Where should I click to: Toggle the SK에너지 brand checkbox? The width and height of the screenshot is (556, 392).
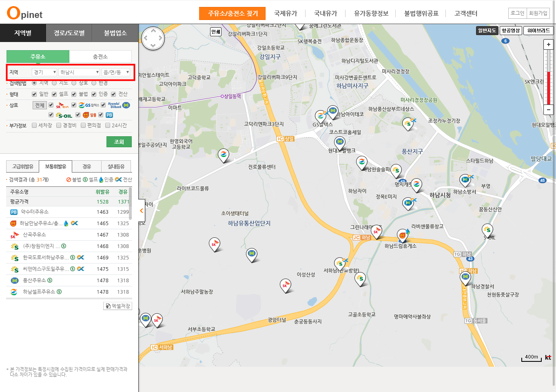click(51, 105)
